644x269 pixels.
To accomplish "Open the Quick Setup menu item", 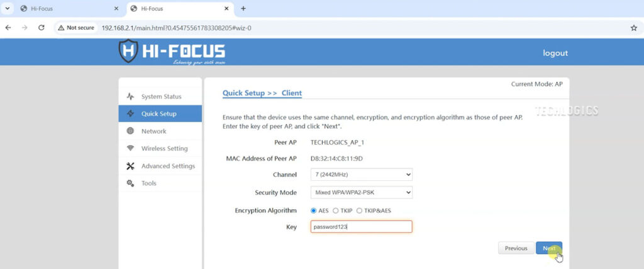I will [x=160, y=114].
